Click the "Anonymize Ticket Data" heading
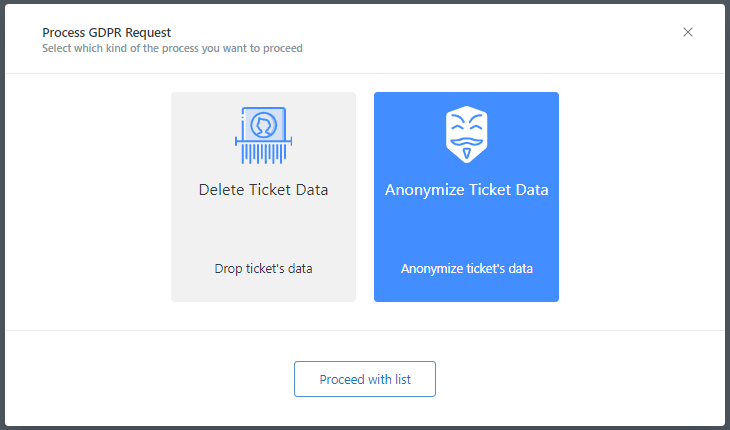The image size is (730, 430). (466, 190)
